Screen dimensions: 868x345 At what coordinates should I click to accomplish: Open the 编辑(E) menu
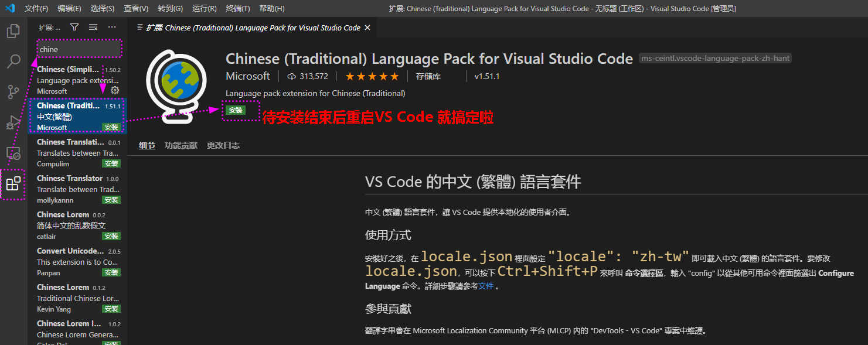point(70,9)
